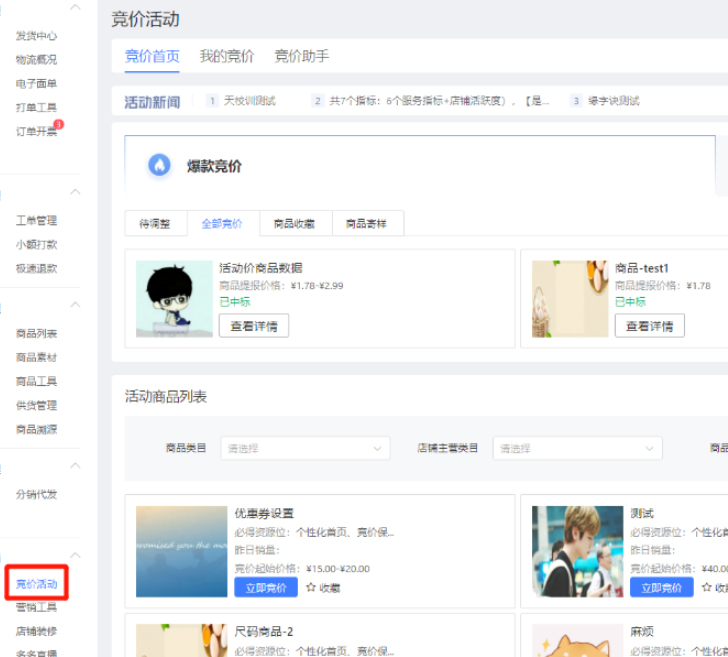This screenshot has height=657, width=728.
Task: Click the 活动商品列表 section heading
Action: point(166,397)
